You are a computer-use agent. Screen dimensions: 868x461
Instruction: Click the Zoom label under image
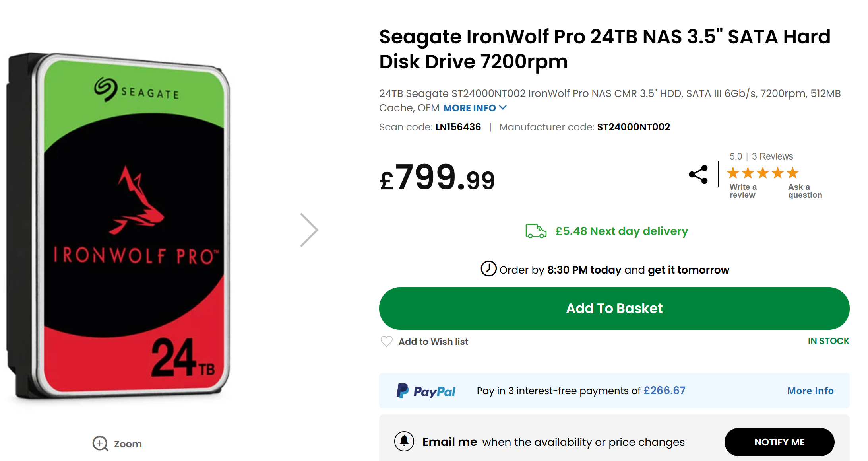128,444
